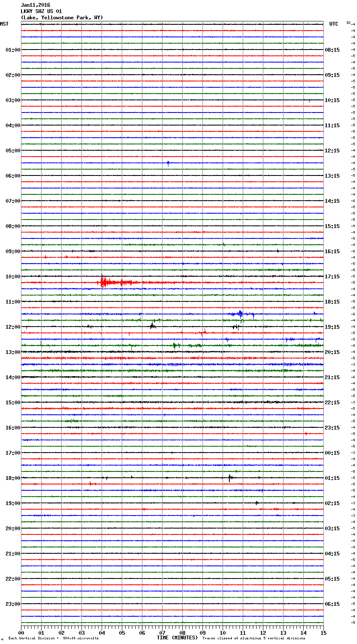The image size is (357, 644).
Task: Select the 10:00 MST hour label
Action: click(x=13, y=277)
